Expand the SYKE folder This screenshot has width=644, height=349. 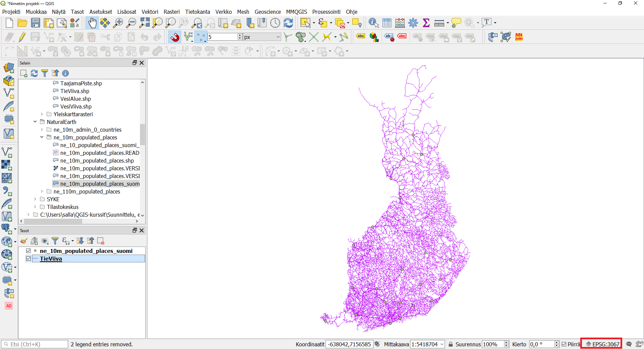(x=35, y=199)
